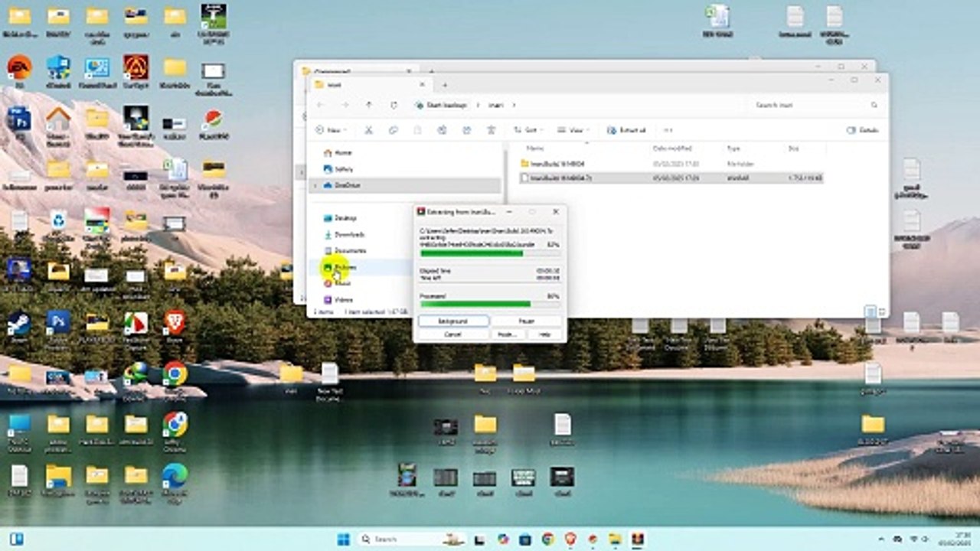Select Documents in the navigation pane
This screenshot has width=980, height=551.
[344, 250]
